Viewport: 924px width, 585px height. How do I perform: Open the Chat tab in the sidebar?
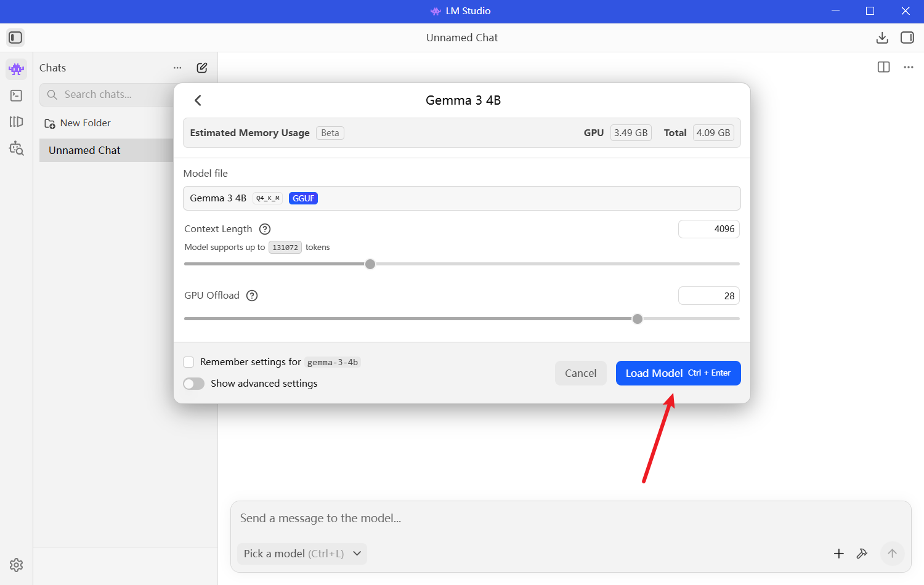(x=17, y=69)
